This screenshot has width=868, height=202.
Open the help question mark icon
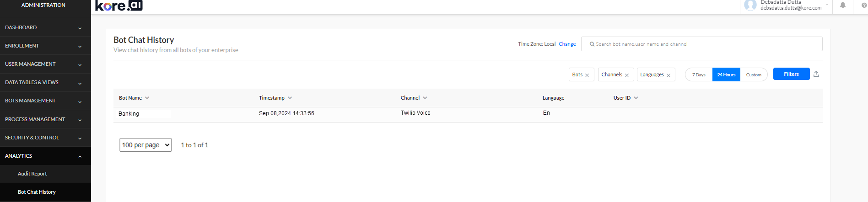point(864,5)
